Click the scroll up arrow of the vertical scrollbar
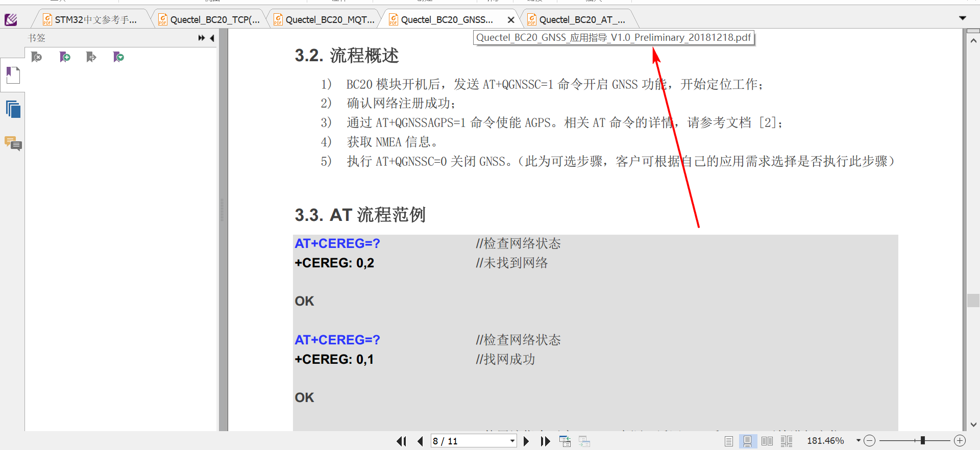The image size is (980, 450). (x=973, y=41)
